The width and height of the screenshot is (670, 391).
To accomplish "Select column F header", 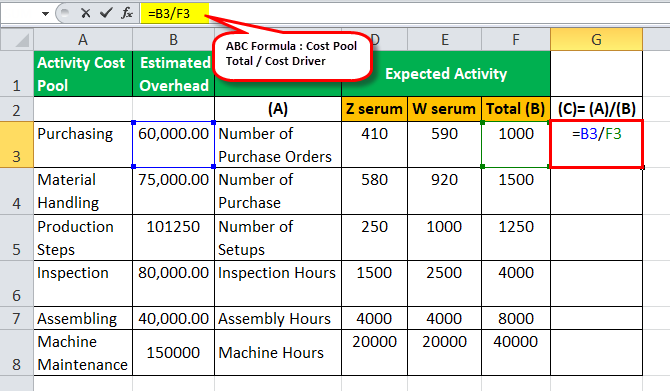I will pos(516,40).
